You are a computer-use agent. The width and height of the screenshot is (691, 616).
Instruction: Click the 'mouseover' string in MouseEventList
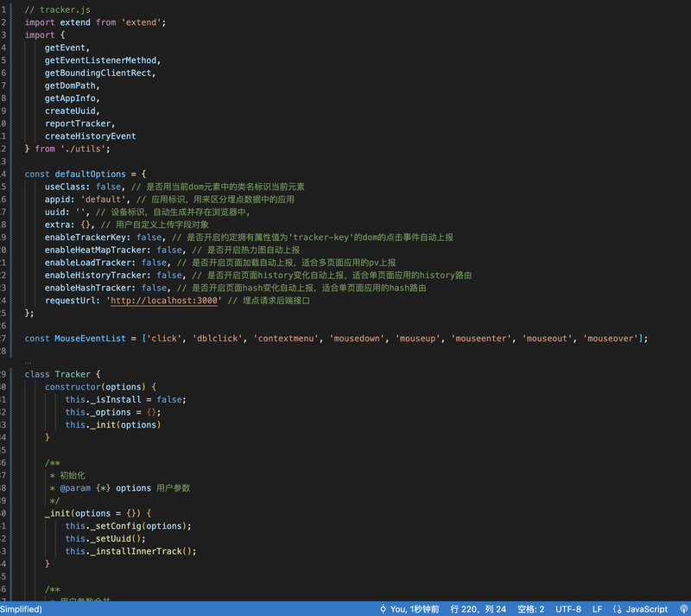click(x=612, y=338)
